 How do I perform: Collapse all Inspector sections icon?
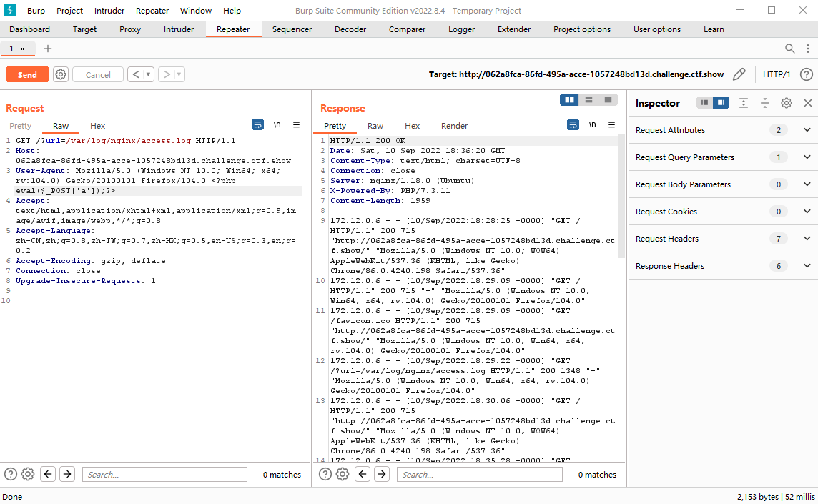(765, 104)
